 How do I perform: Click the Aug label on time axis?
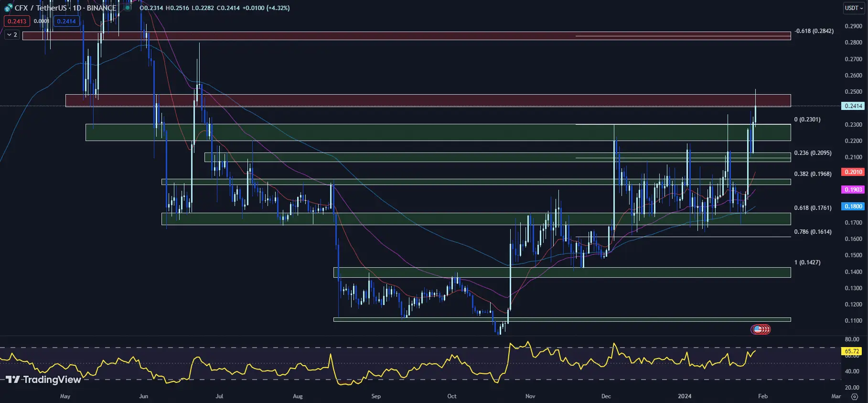(298, 396)
